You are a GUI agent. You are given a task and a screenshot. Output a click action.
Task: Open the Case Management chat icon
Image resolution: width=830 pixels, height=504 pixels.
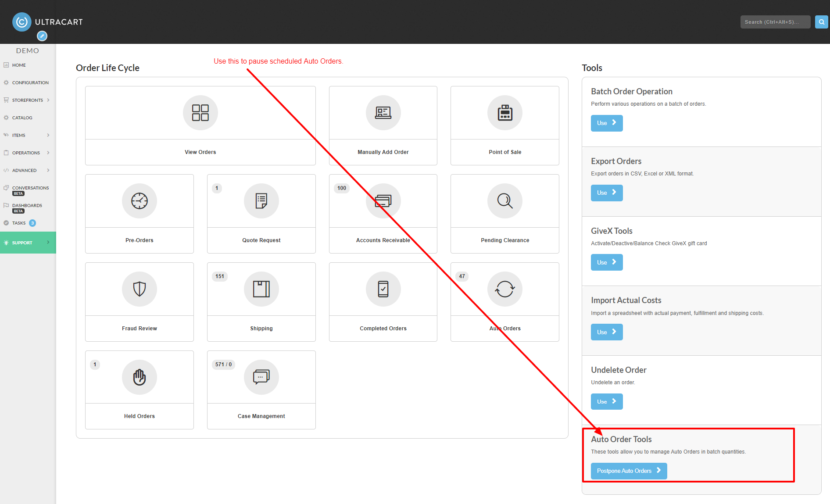(261, 377)
